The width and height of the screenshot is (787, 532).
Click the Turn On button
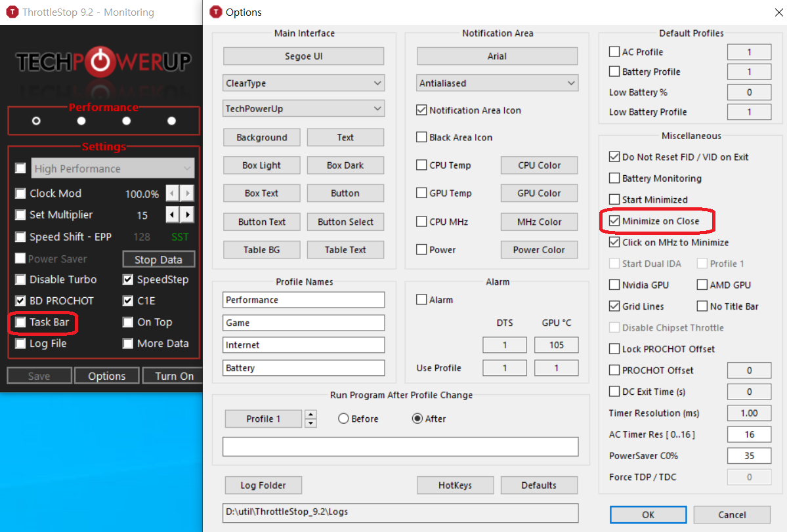click(174, 376)
